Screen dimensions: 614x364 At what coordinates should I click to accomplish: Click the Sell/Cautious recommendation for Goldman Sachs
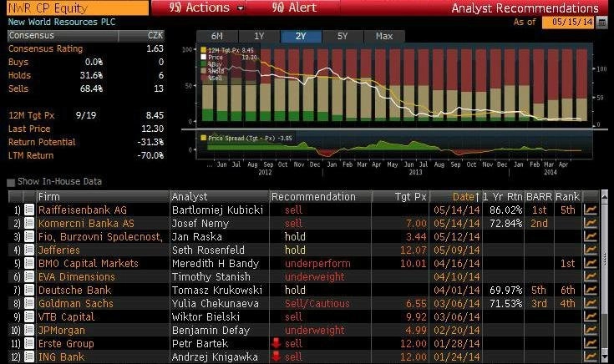317,303
